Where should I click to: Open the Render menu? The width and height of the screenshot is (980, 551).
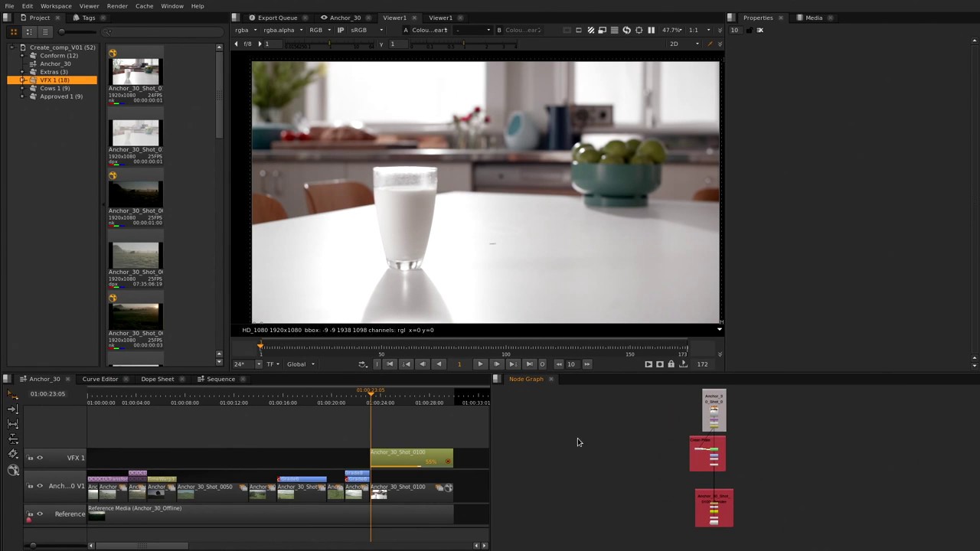[x=117, y=6]
